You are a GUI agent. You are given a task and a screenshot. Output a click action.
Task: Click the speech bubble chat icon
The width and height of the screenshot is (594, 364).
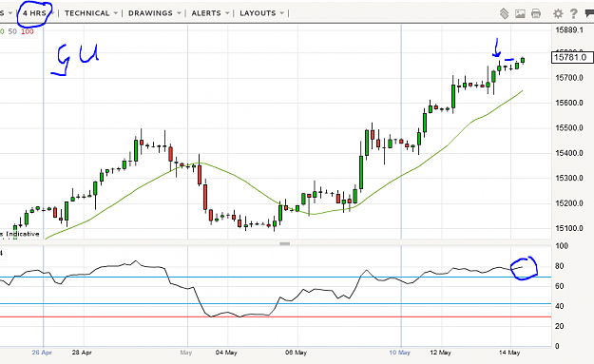[x=589, y=13]
